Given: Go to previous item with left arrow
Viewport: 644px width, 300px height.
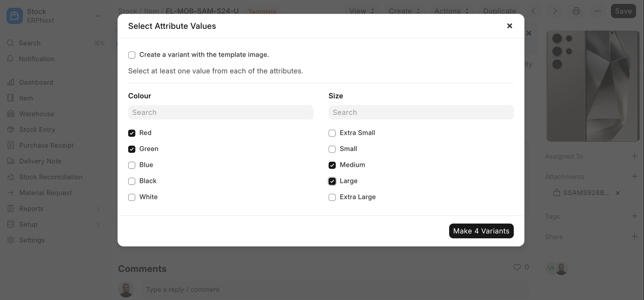Looking at the screenshot, I should 533,11.
